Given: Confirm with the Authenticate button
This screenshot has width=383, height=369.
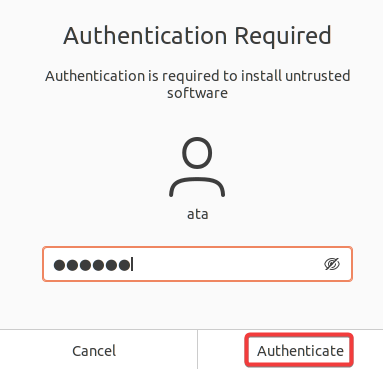Looking at the screenshot, I should click(300, 351).
